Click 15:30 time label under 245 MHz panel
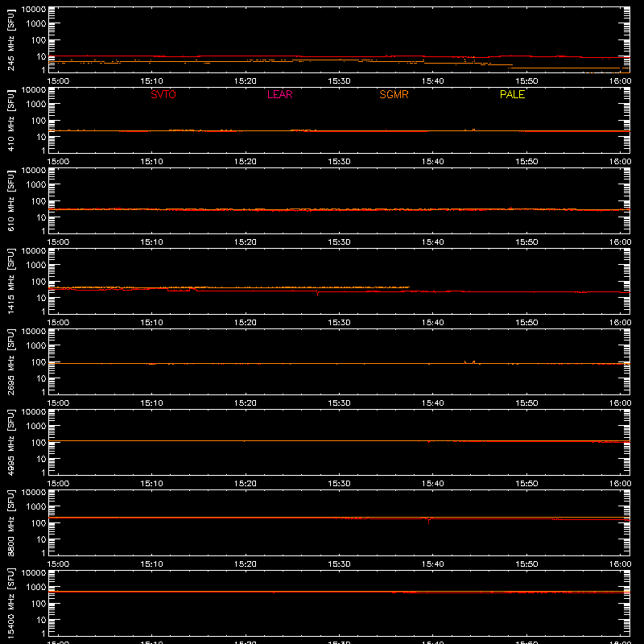Viewport: 644px width, 644px height. pyautogui.click(x=339, y=81)
